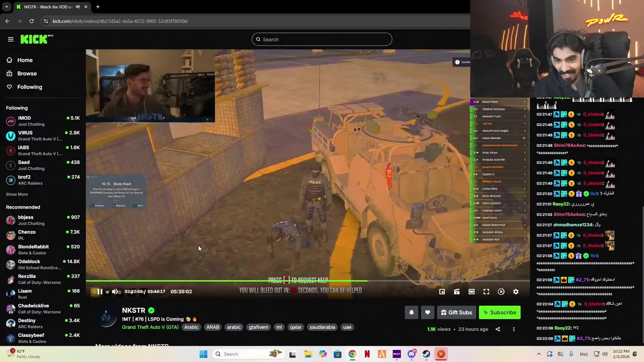Follow NKSTR with the heart button
Viewport: 644px width, 362px height.
tap(428, 313)
